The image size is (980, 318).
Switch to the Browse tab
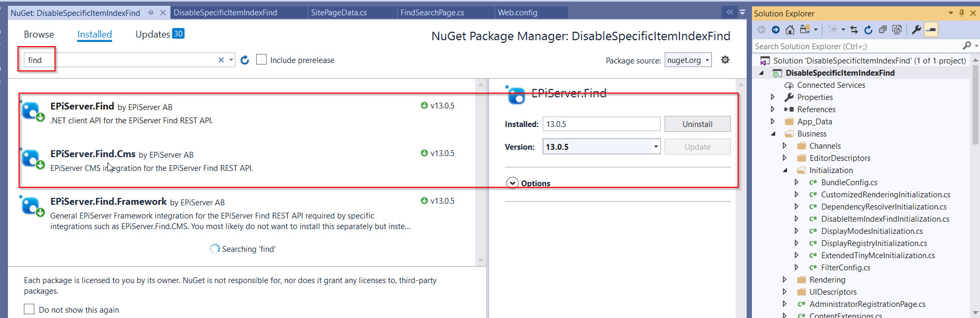[x=39, y=34]
